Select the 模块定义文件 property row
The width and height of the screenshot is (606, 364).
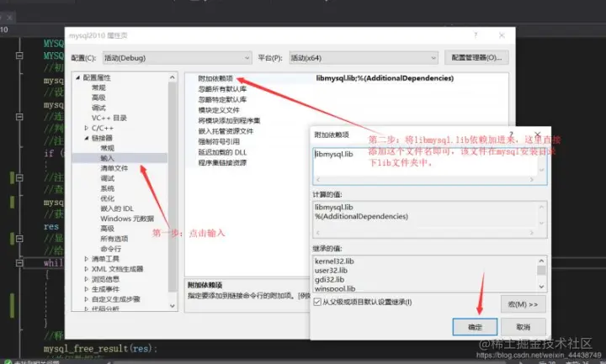[219, 110]
